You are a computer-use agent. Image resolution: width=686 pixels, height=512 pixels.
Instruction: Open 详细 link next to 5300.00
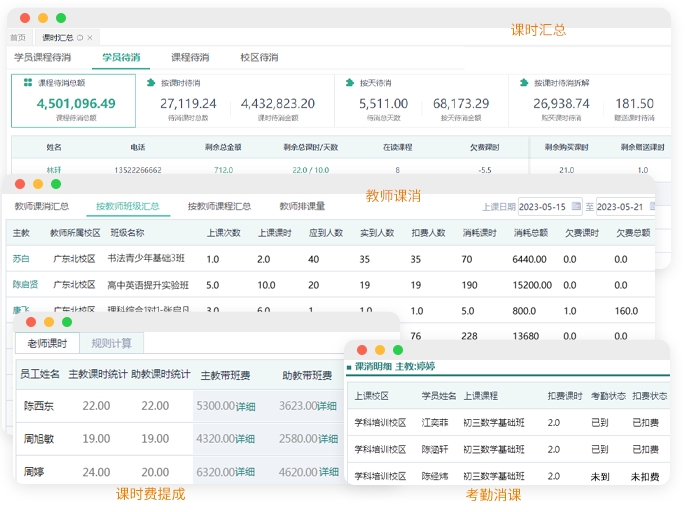pos(245,406)
